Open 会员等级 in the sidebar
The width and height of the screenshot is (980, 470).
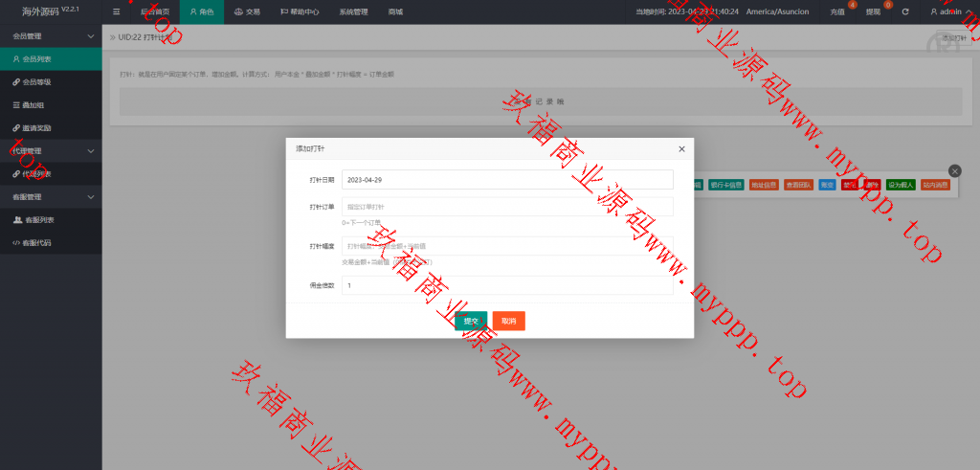[x=38, y=82]
